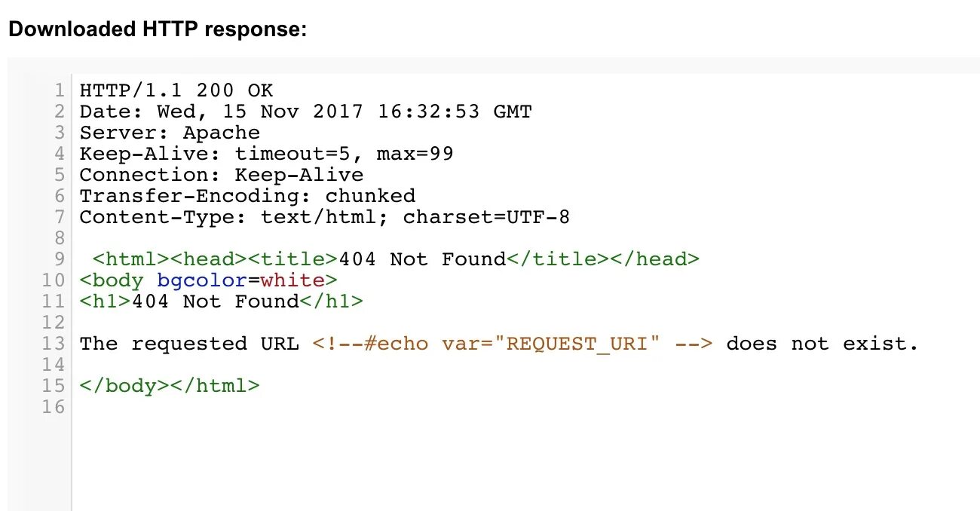This screenshot has width=980, height=511.
Task: Click line number 12 in the gutter
Action: [x=54, y=323]
